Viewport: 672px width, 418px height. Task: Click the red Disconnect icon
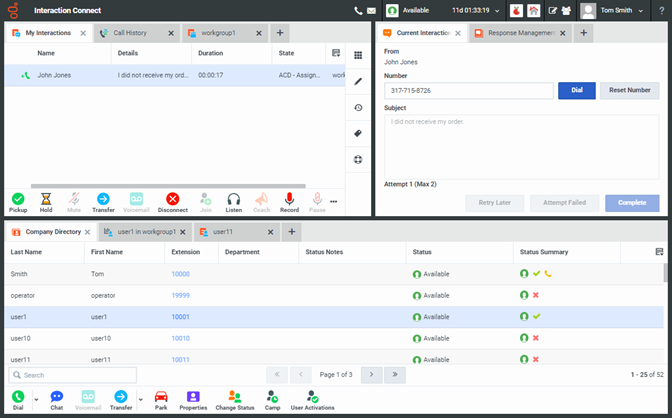pos(172,199)
